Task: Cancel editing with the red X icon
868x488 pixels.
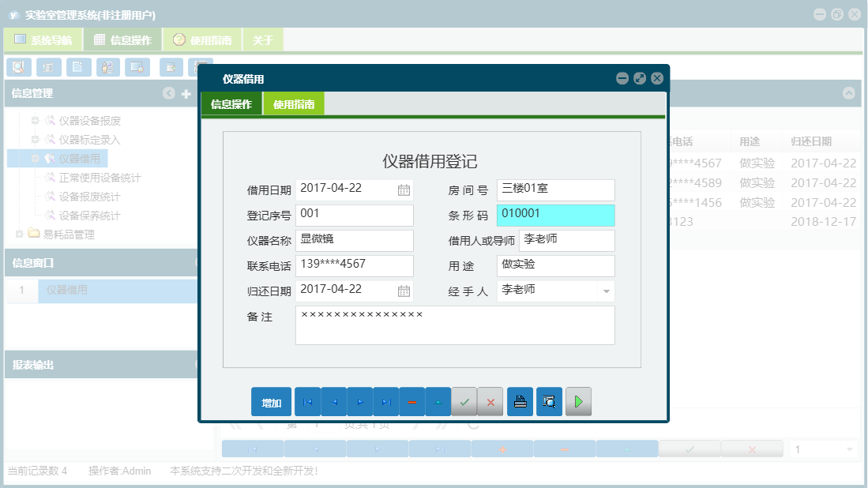Action: point(490,401)
